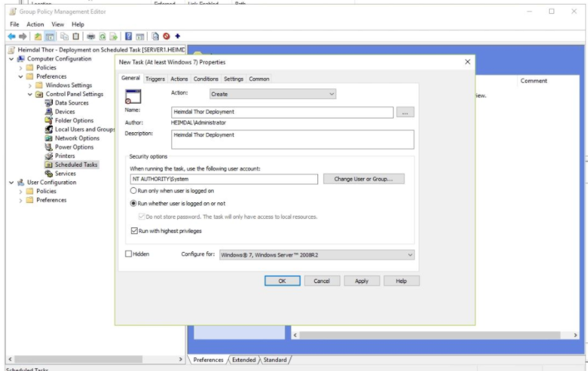
Task: Close the New Task Properties dialog
Action: pyautogui.click(x=468, y=62)
